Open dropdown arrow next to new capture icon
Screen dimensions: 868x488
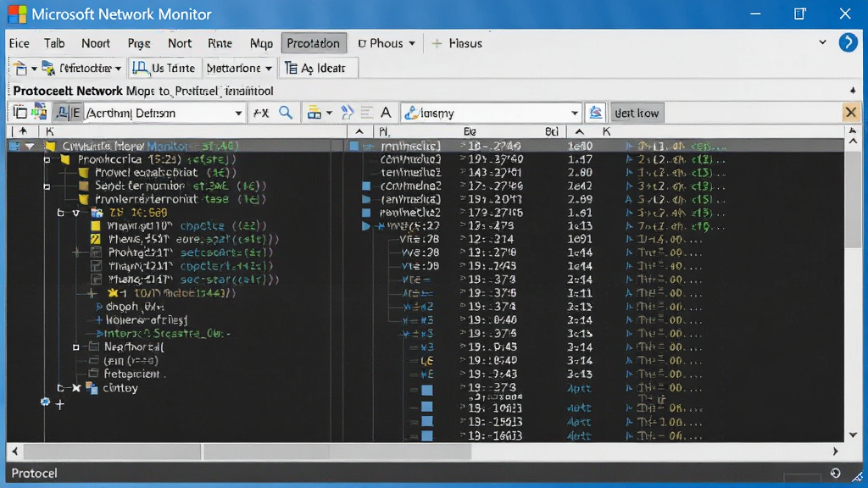(34, 69)
